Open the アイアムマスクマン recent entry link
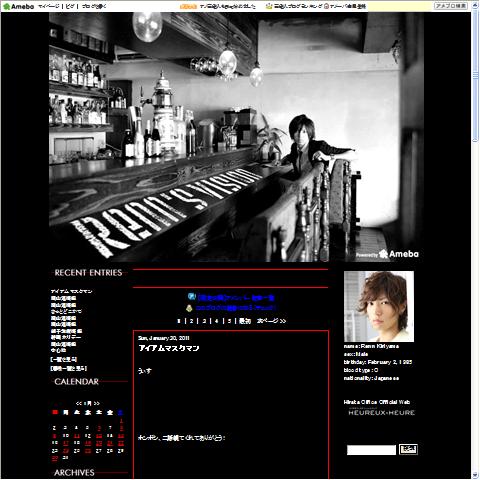The height and width of the screenshot is (480, 480). pyautogui.click(x=72, y=291)
